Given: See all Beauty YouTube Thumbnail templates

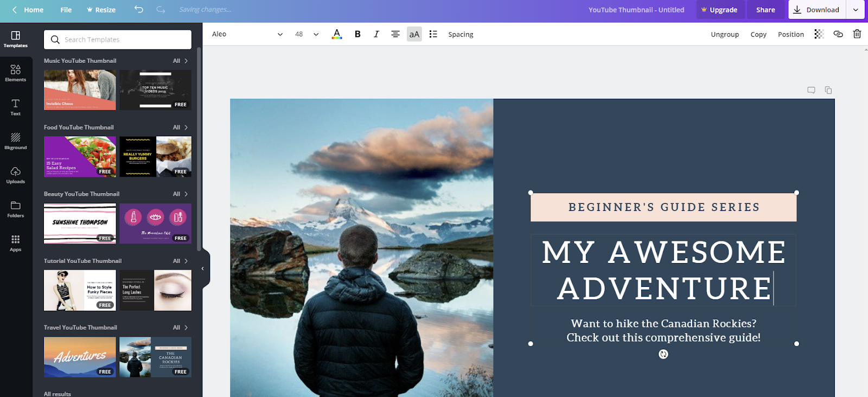Looking at the screenshot, I should (181, 194).
